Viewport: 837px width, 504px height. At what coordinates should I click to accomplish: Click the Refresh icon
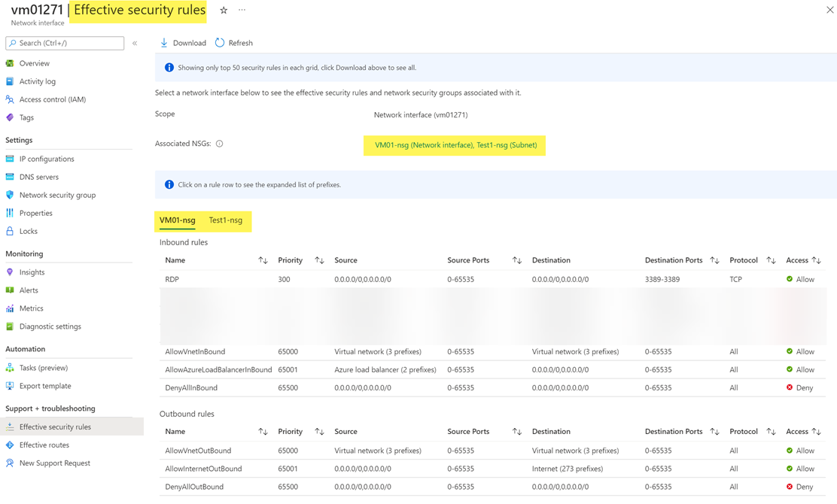[219, 43]
